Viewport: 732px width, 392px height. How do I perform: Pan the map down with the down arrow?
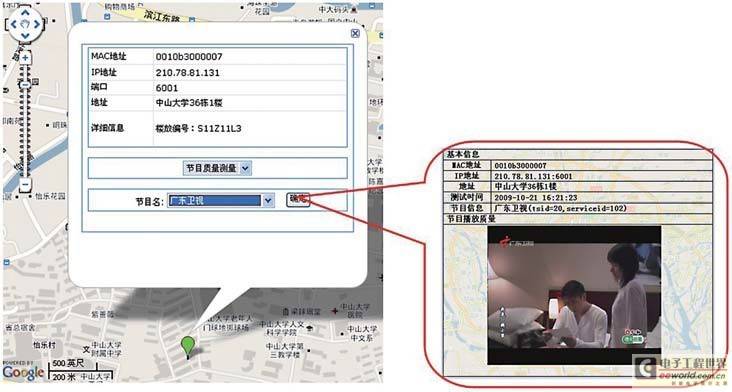(x=25, y=35)
